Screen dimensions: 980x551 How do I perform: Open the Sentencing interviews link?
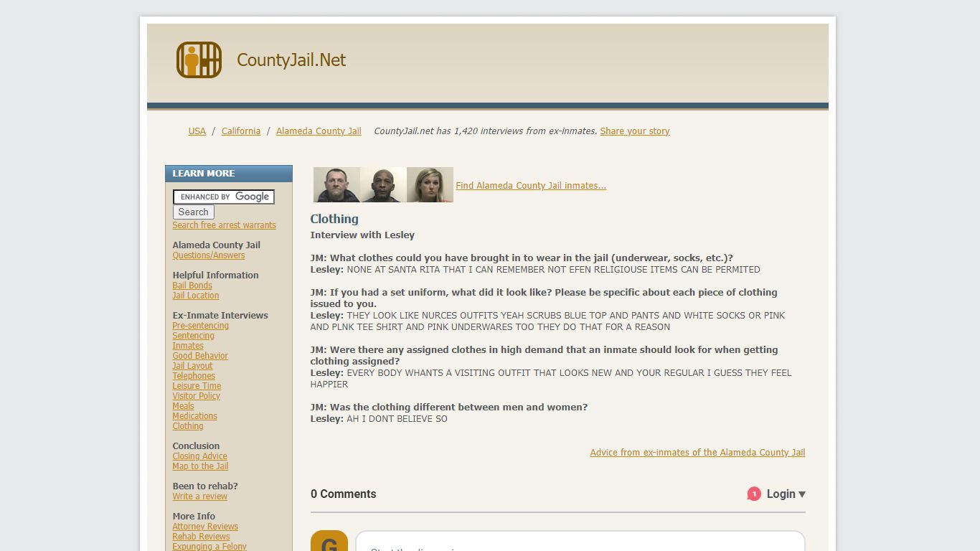coord(194,336)
